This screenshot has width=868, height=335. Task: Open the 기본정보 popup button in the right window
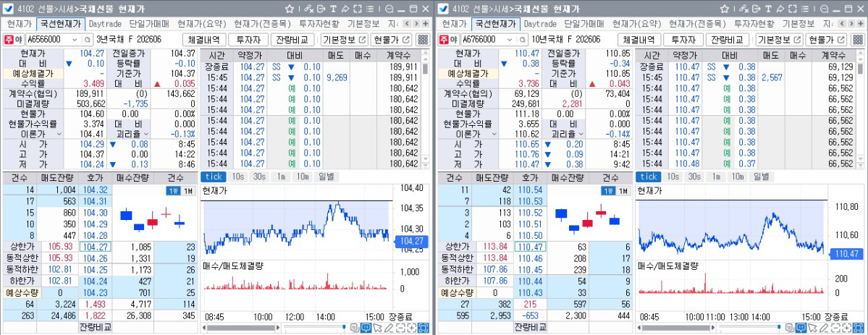click(779, 40)
